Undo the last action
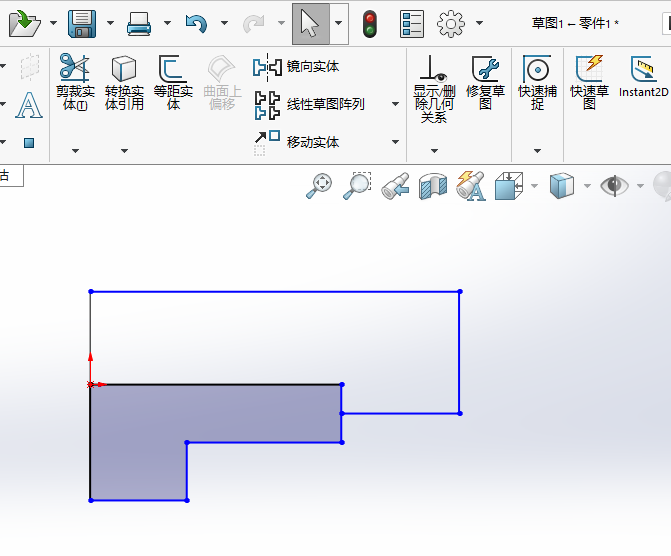Image resolution: width=671 pixels, height=556 pixels. coord(196,24)
